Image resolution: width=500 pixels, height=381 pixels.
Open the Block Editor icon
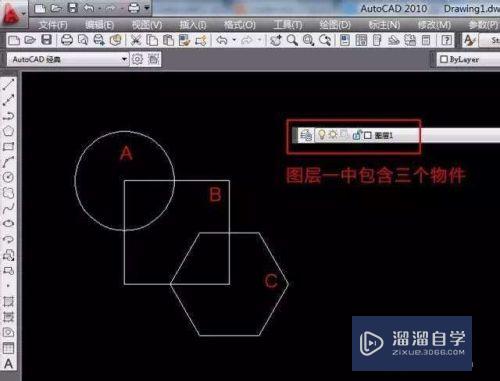coord(201,40)
